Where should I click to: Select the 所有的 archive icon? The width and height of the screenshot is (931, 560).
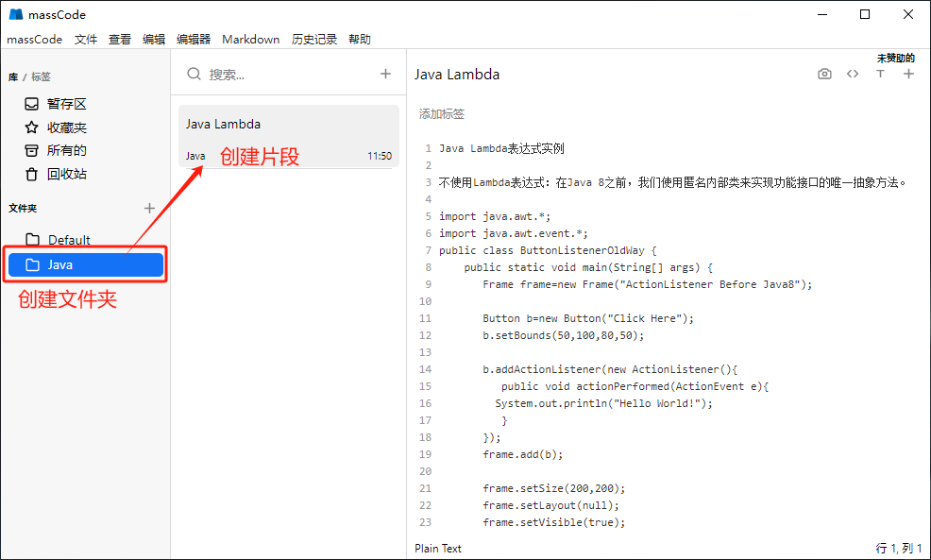point(31,150)
